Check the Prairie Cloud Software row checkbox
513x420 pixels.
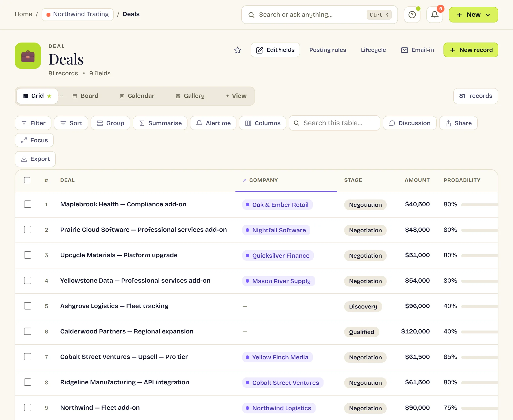click(28, 230)
